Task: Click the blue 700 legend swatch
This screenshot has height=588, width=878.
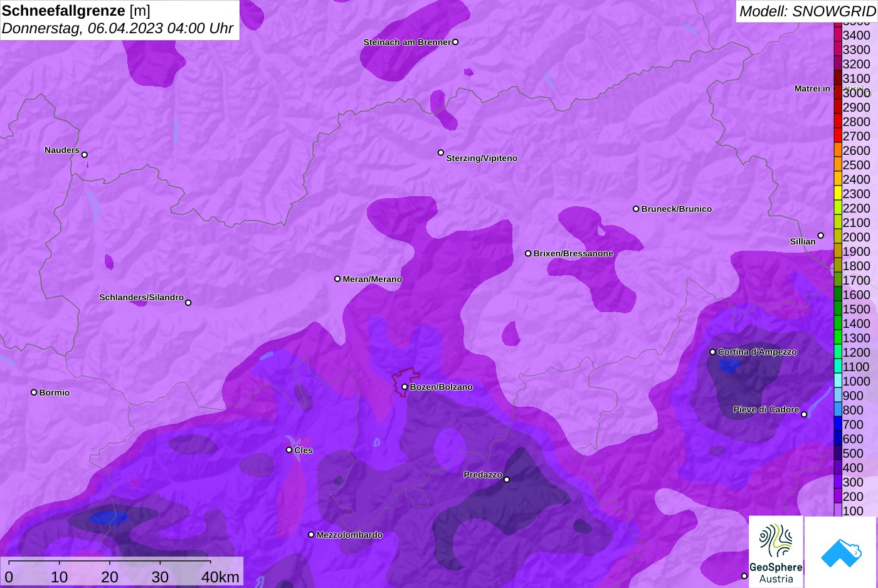Action: pos(838,424)
